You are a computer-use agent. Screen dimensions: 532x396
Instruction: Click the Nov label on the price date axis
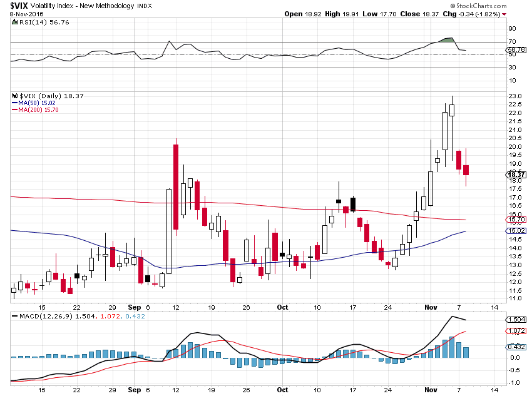tap(431, 307)
